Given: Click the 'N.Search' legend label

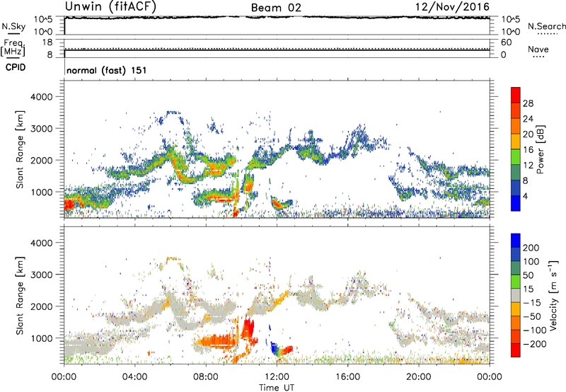Looking at the screenshot, I should pyautogui.click(x=546, y=26).
